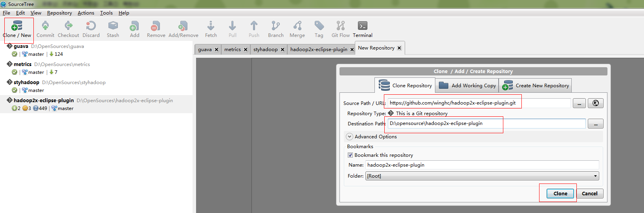Viewport: 644px width, 213px height.
Task: Click the 124 commits-behind count for guava
Action: pos(59,54)
